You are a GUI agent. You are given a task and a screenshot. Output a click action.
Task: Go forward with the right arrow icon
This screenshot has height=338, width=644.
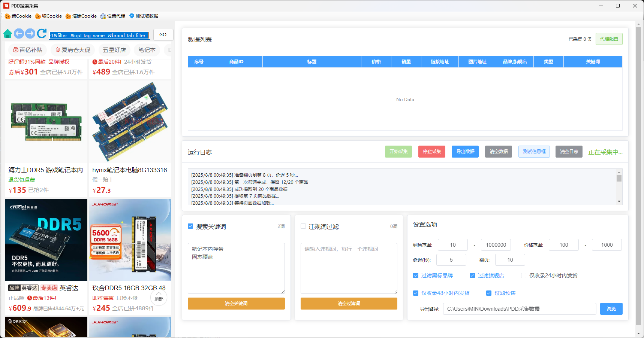(30, 34)
